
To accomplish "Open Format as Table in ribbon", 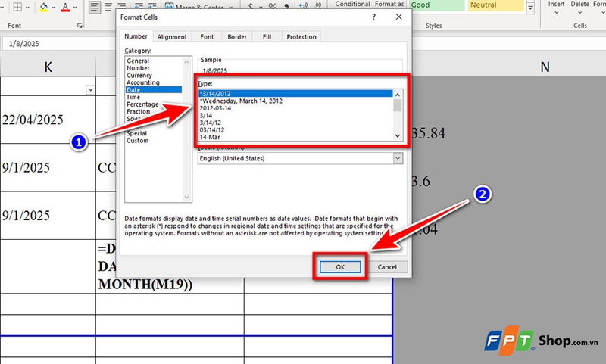I will coord(389,4).
